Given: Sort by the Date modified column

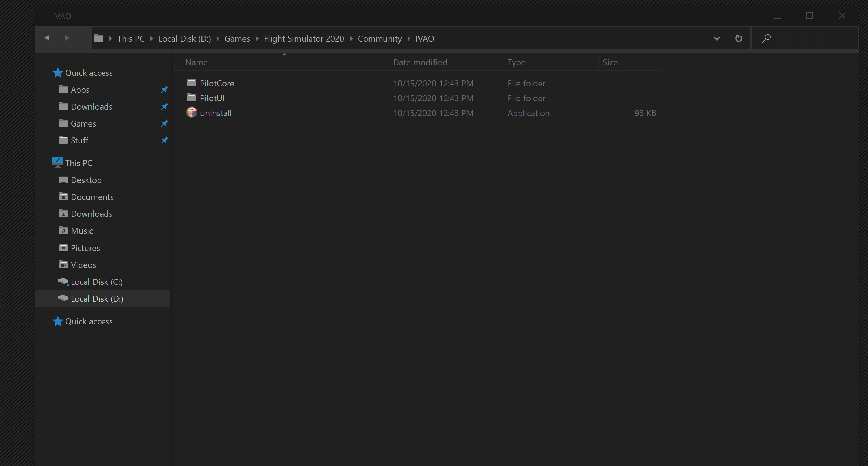Looking at the screenshot, I should coord(420,62).
